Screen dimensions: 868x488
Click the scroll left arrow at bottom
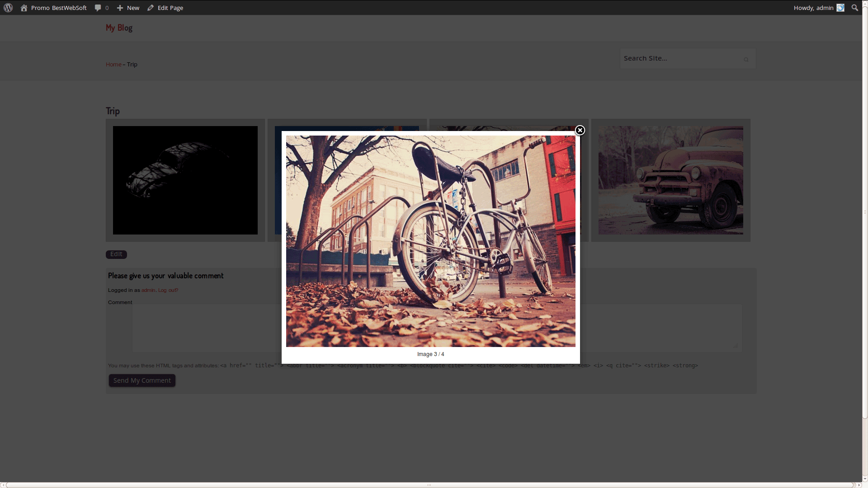[3, 485]
